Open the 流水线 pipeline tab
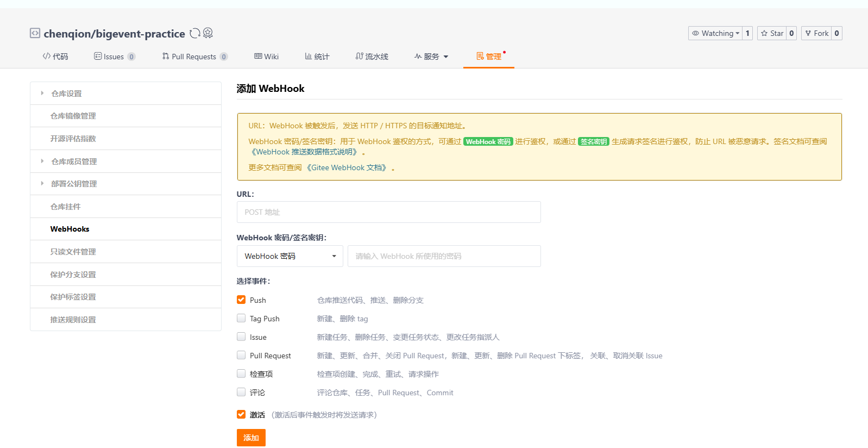The image size is (868, 448). click(x=372, y=57)
